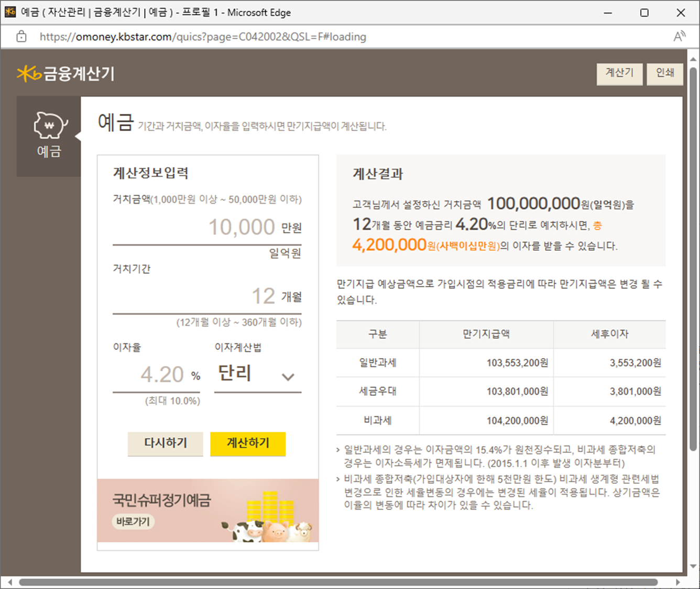
Task: Click the Edge tab favicon
Action: 10,12
